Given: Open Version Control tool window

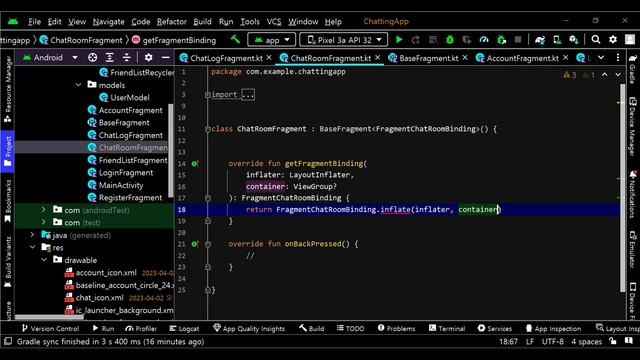Looking at the screenshot, I should click(x=50, y=328).
